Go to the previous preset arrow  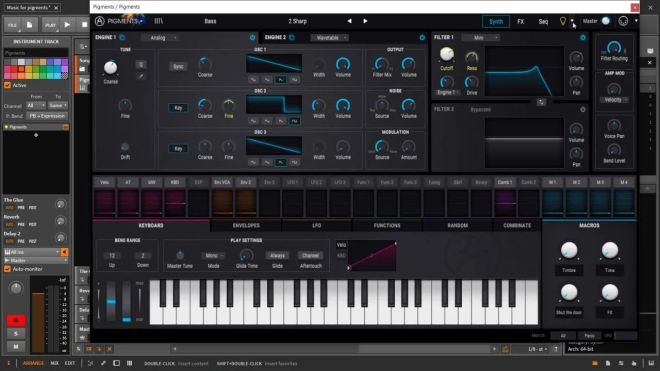(349, 21)
